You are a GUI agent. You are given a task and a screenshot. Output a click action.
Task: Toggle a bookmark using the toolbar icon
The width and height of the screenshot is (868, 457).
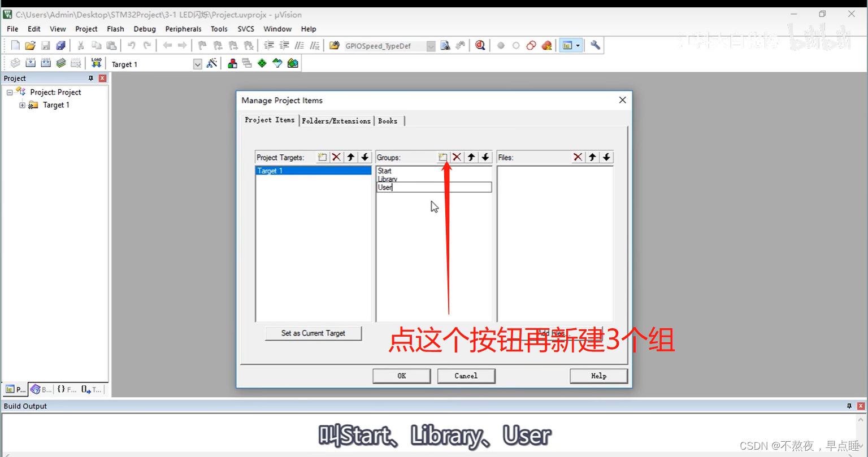202,45
